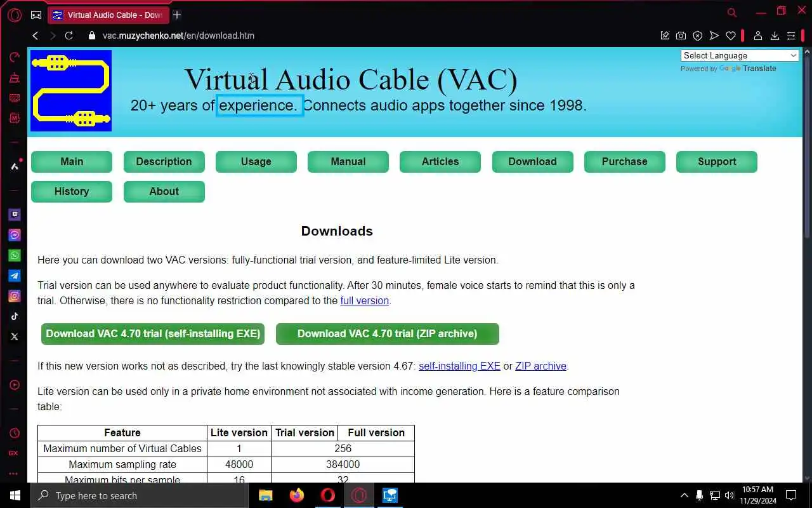This screenshot has width=812, height=508.
Task: Open the downloads toolbar icon
Action: [775, 36]
